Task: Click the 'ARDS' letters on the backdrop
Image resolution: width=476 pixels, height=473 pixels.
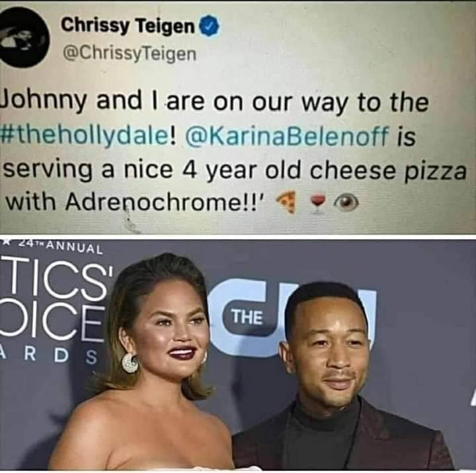Action: coord(48,357)
